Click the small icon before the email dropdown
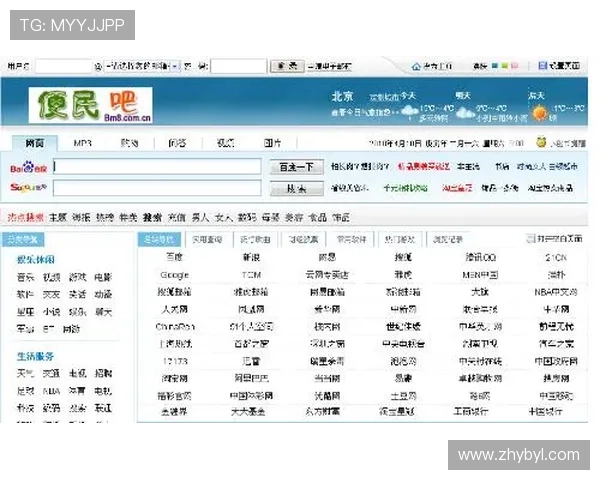This screenshot has height=480, width=600. [x=98, y=67]
